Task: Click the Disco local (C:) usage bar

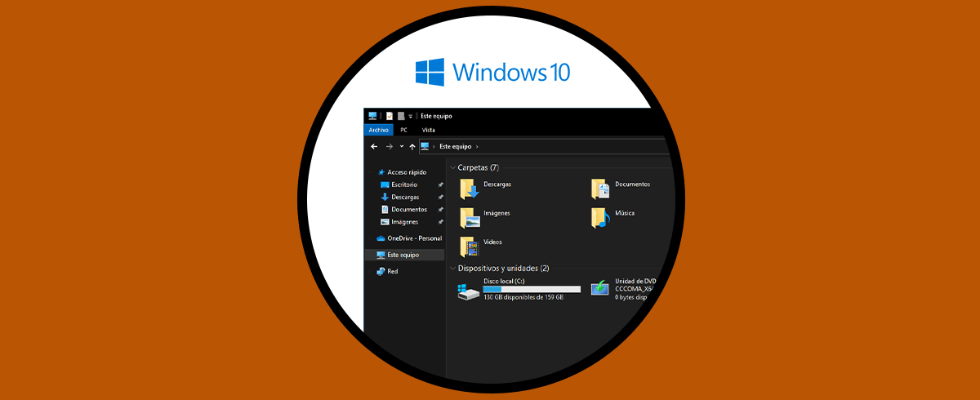Action: click(x=532, y=289)
